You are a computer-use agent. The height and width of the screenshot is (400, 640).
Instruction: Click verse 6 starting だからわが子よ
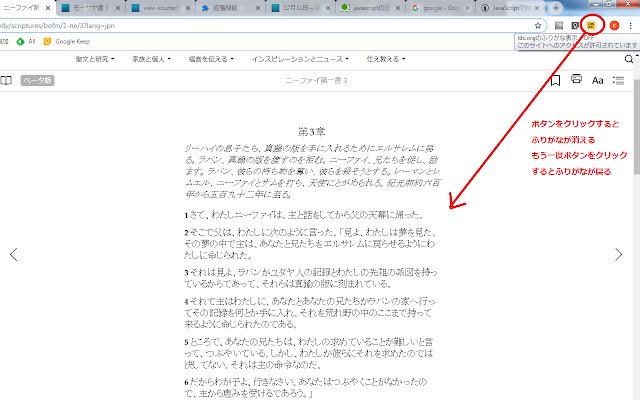click(x=306, y=387)
